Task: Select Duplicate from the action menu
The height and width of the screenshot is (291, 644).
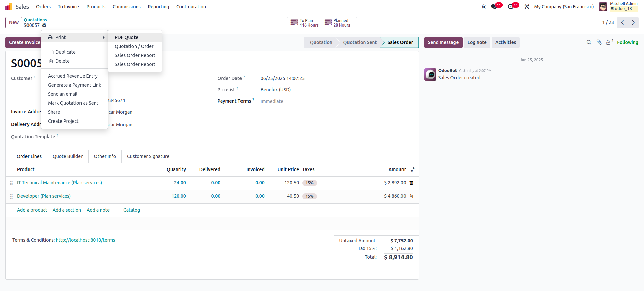Action: 74,52
